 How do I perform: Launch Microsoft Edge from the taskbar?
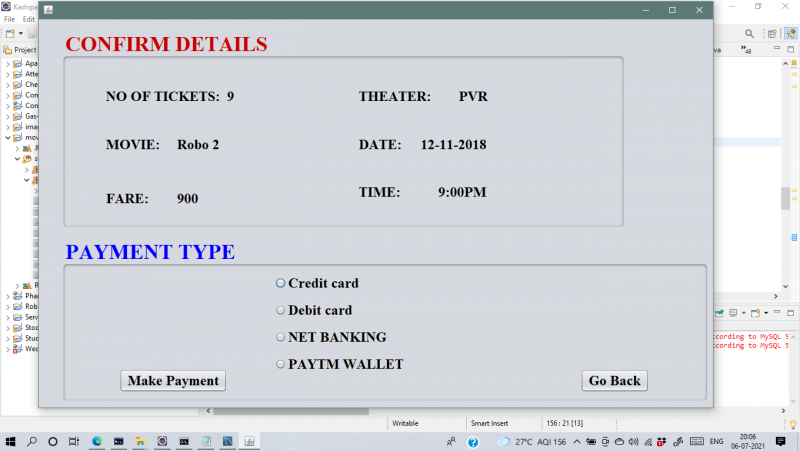[x=96, y=442]
